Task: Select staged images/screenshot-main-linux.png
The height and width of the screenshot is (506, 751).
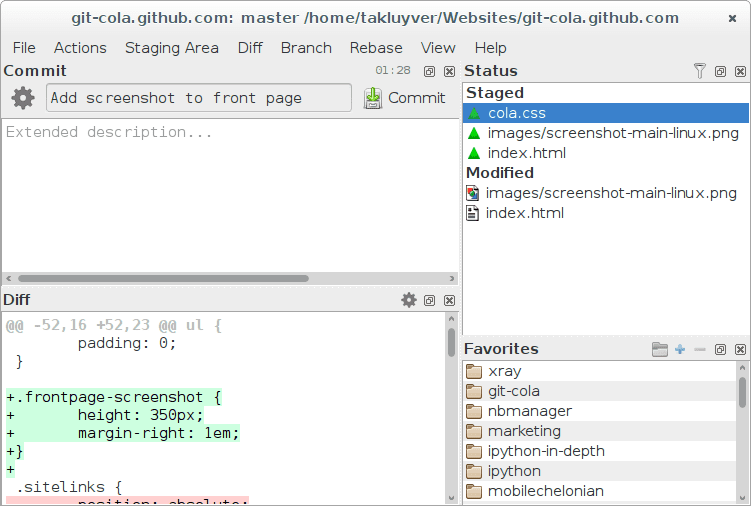Action: click(x=605, y=133)
